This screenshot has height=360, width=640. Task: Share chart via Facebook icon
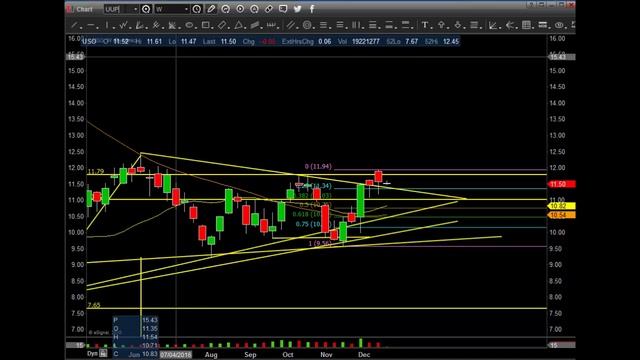click(312, 9)
